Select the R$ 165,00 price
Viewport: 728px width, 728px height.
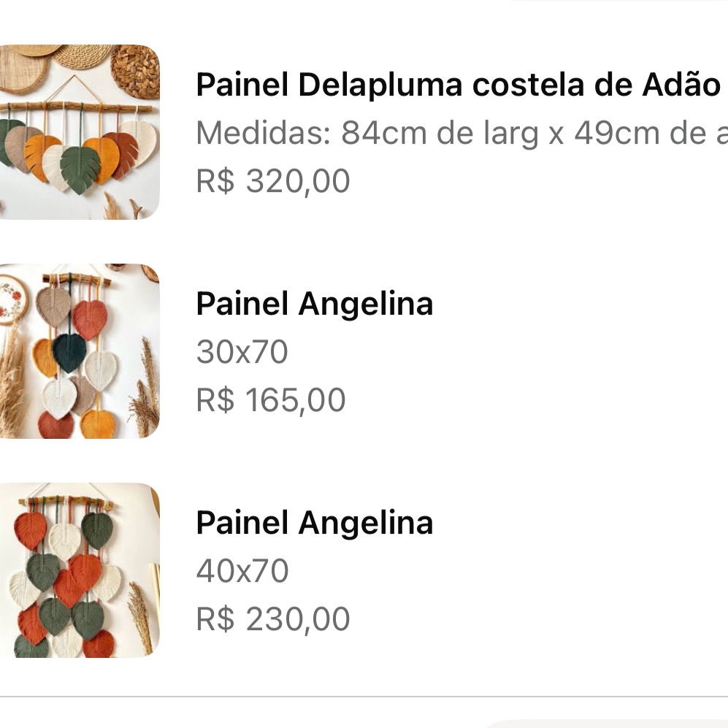[x=271, y=400]
